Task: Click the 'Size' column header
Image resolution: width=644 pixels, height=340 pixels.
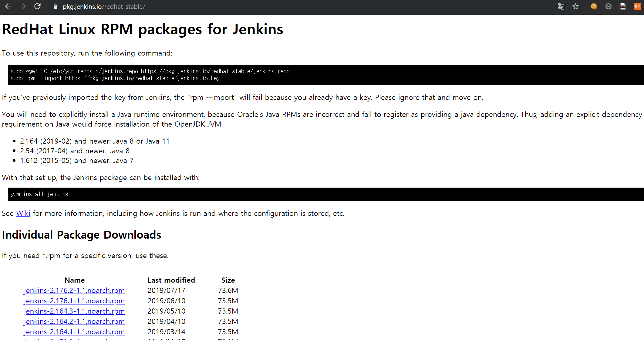Action: 228,280
